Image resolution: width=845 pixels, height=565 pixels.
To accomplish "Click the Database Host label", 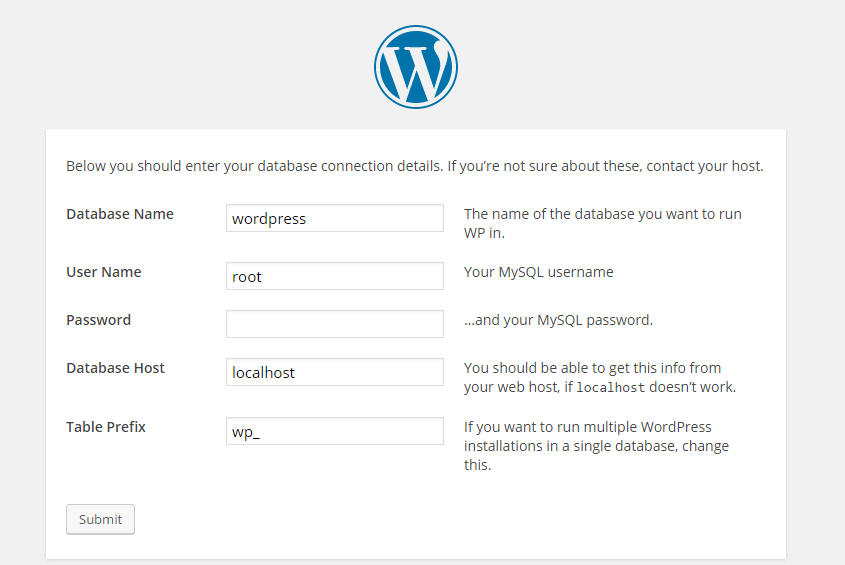I will 115,368.
